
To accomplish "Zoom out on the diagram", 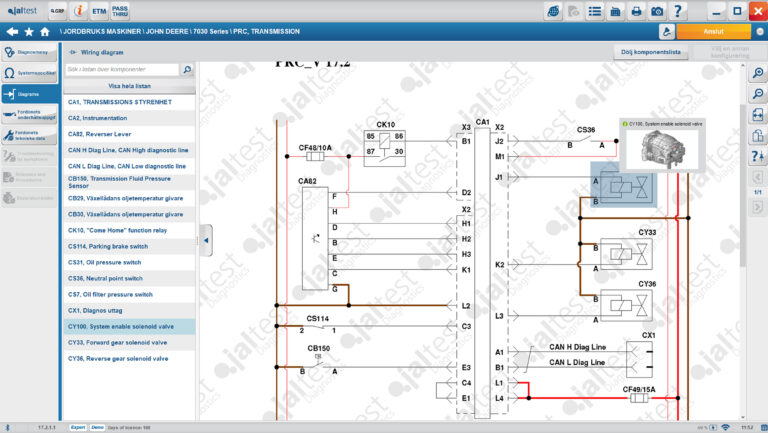I will [x=758, y=94].
